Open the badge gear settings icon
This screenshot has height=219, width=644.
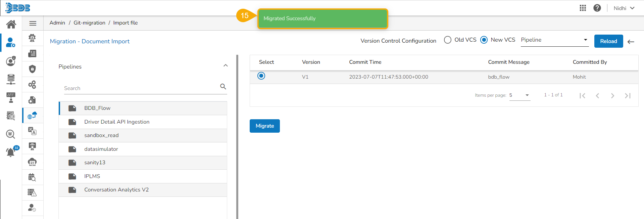coord(32,38)
